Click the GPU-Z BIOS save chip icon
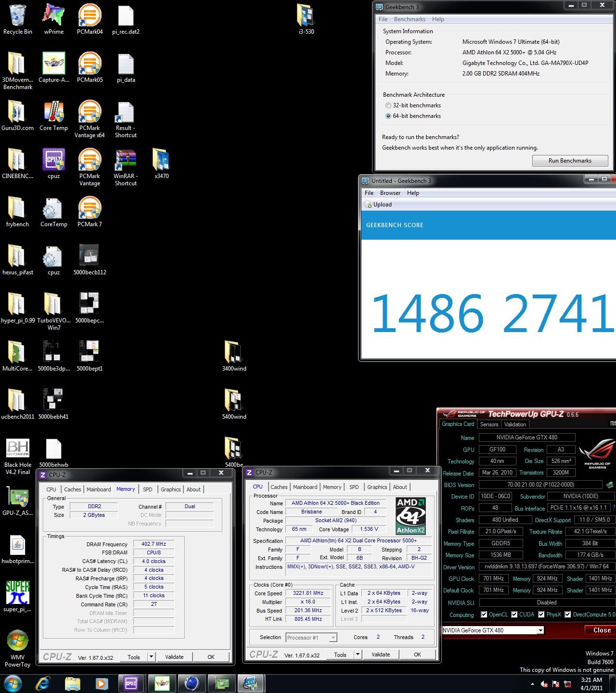 pos(610,485)
